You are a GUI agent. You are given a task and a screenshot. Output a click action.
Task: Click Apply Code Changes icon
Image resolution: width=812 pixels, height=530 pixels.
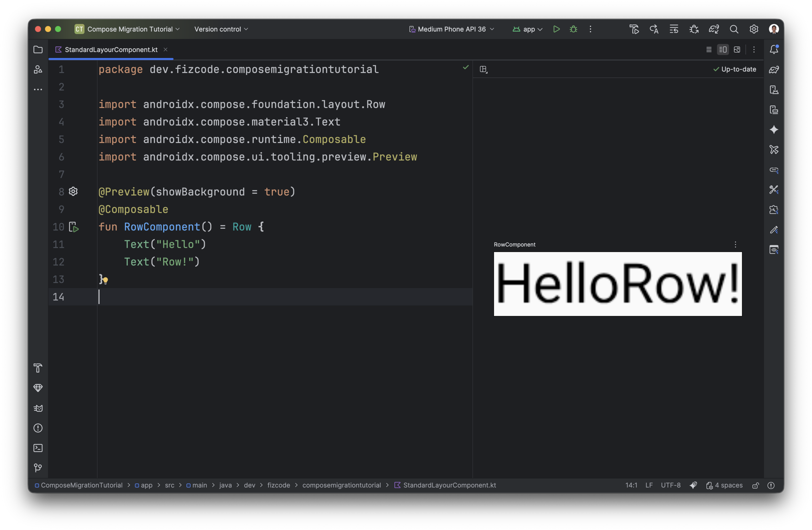[674, 29]
